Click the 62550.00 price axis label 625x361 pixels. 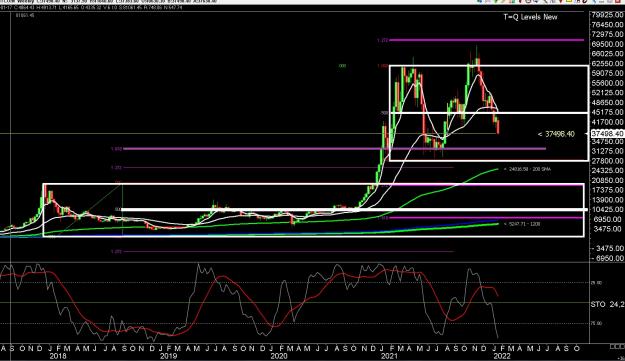(x=607, y=63)
